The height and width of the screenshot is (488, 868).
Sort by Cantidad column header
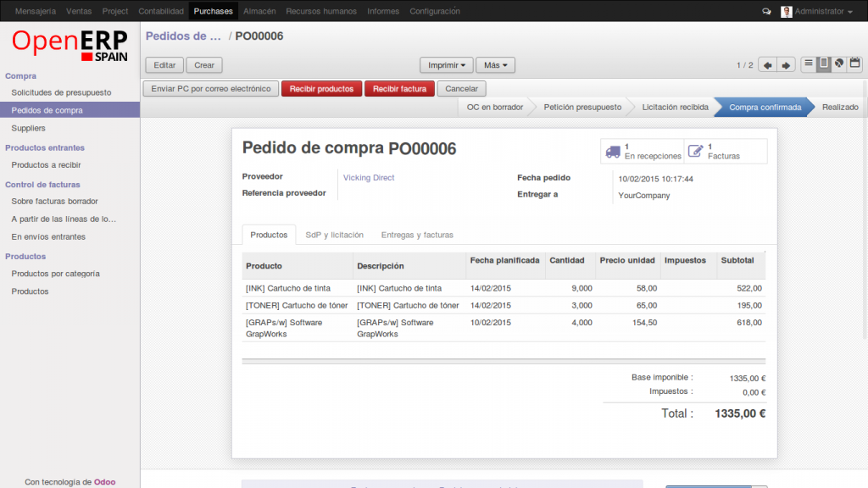567,260
